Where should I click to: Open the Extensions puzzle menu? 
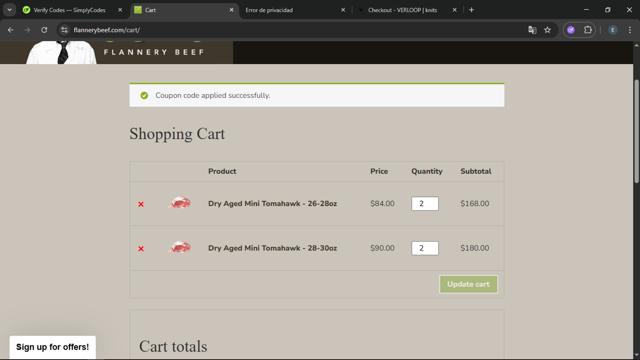[588, 30]
